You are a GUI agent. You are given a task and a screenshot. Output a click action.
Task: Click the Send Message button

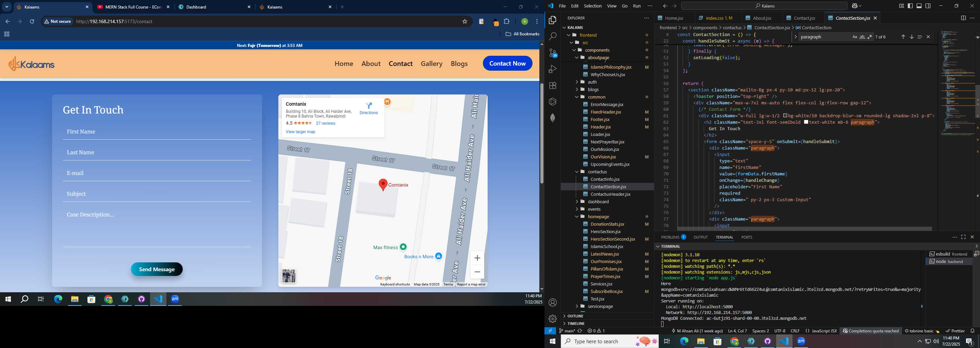coord(157,269)
